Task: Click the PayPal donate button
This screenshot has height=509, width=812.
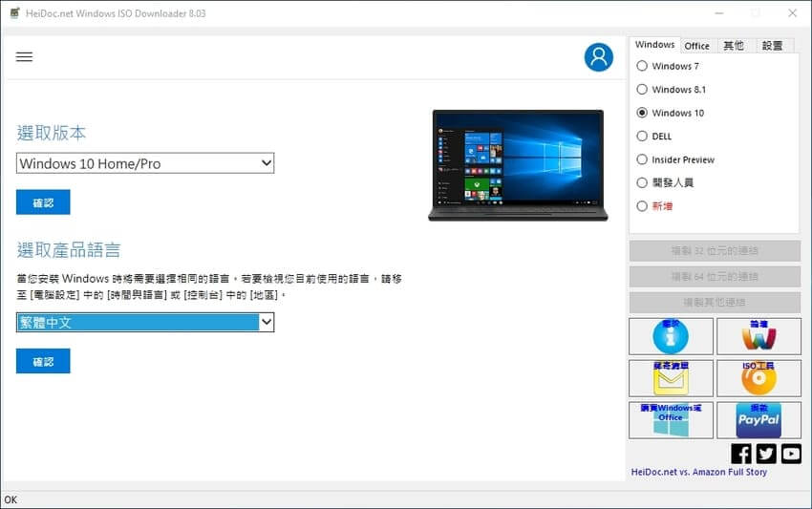Action: 759,420
